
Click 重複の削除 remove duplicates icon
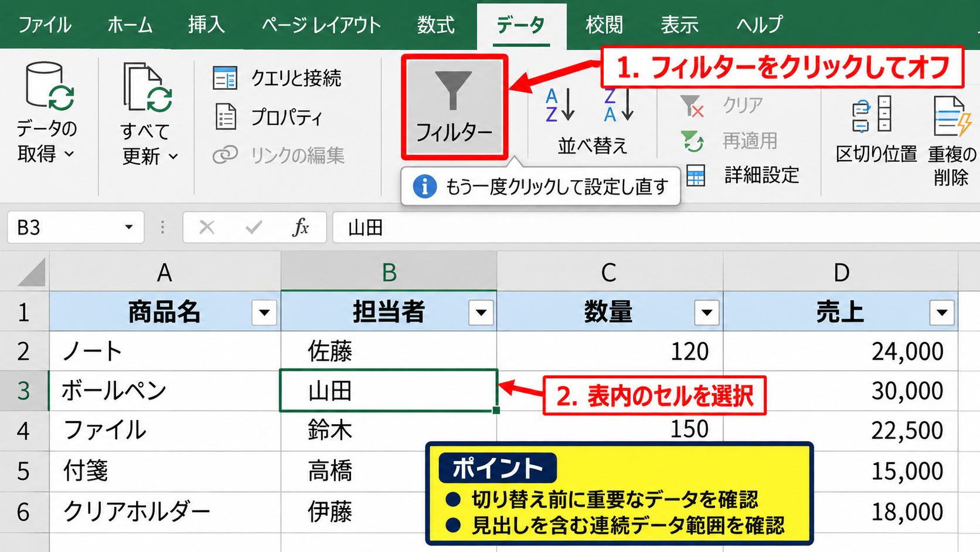click(x=952, y=116)
